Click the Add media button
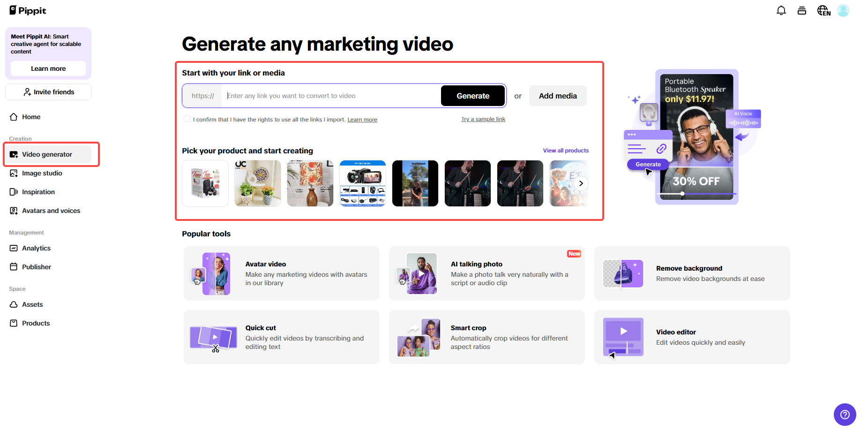The height and width of the screenshot is (439, 868). coord(557,96)
